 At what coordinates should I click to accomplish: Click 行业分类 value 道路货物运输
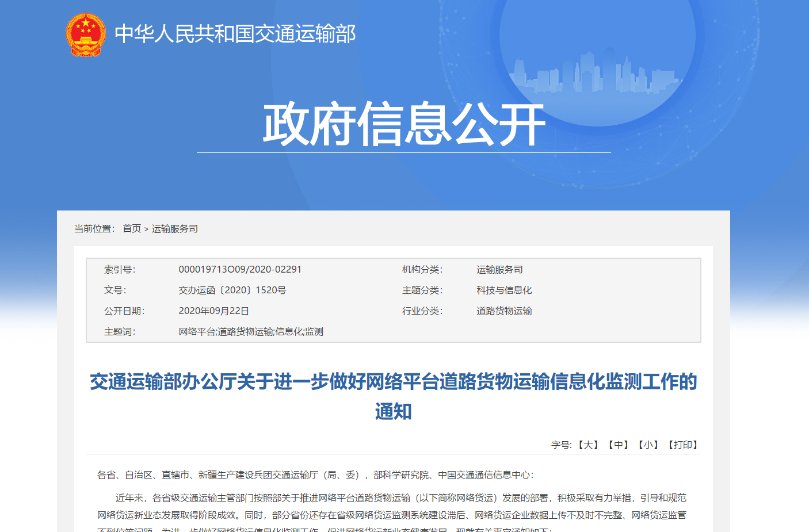point(503,311)
